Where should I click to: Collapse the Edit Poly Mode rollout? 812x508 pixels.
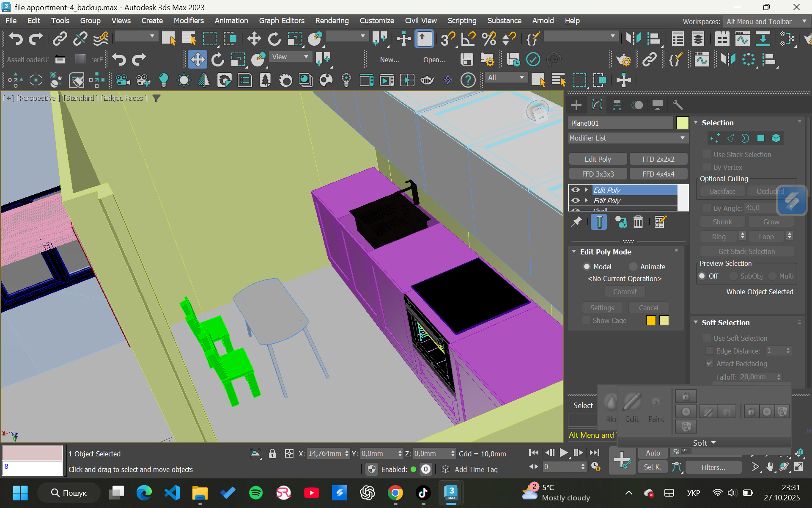point(574,251)
